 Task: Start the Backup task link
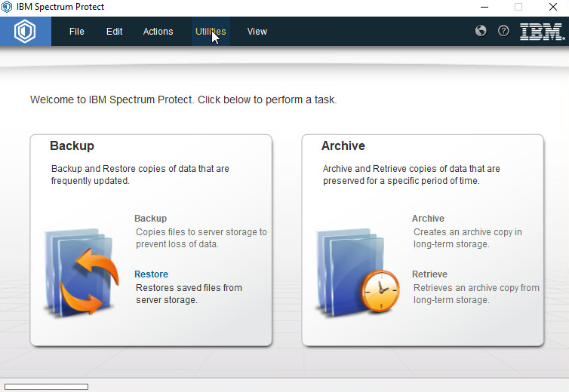click(150, 219)
